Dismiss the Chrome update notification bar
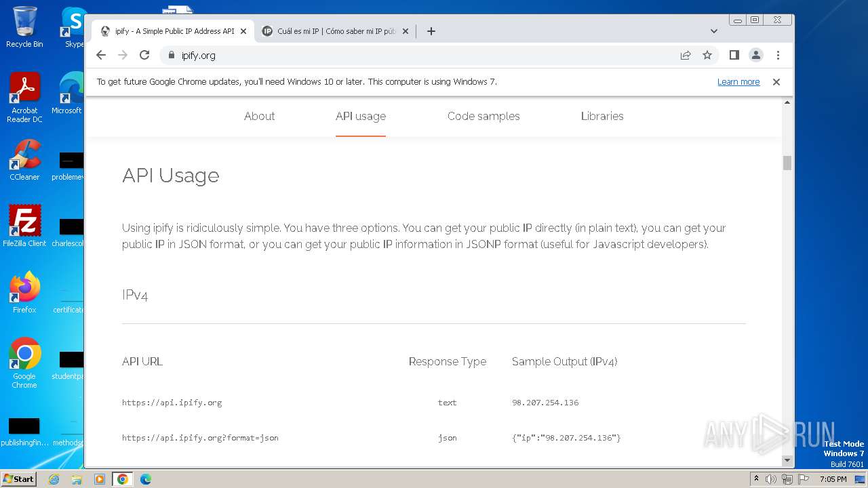Image resolution: width=868 pixels, height=488 pixels. tap(776, 82)
